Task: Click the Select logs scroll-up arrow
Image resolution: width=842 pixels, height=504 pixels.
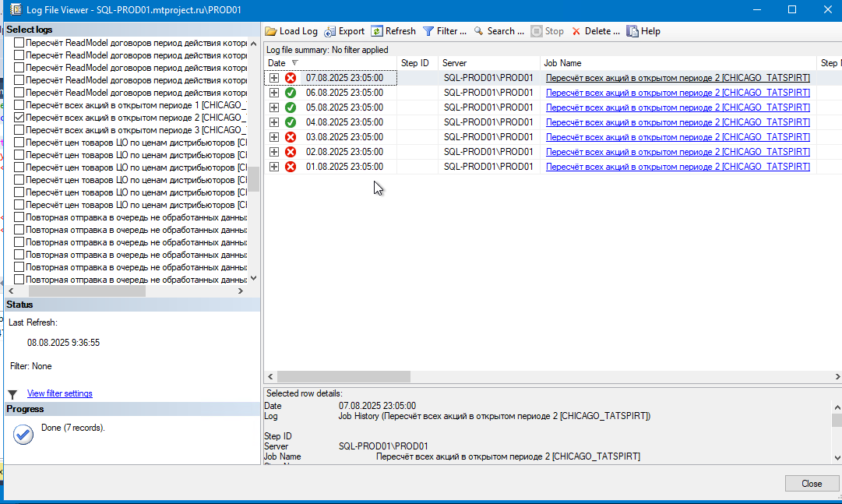Action: pos(253,44)
